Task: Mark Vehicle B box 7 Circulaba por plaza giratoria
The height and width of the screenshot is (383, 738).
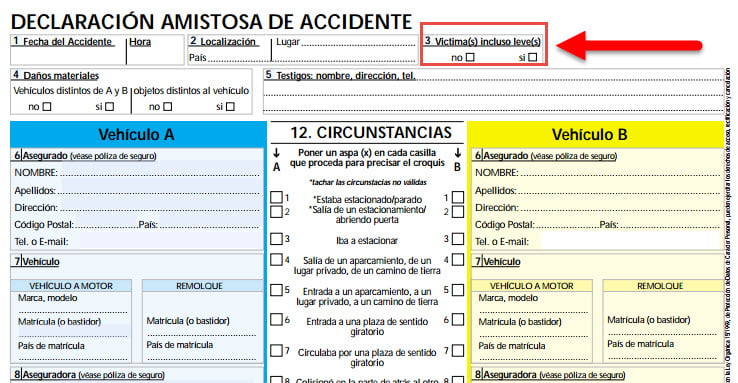Action: pos(458,351)
